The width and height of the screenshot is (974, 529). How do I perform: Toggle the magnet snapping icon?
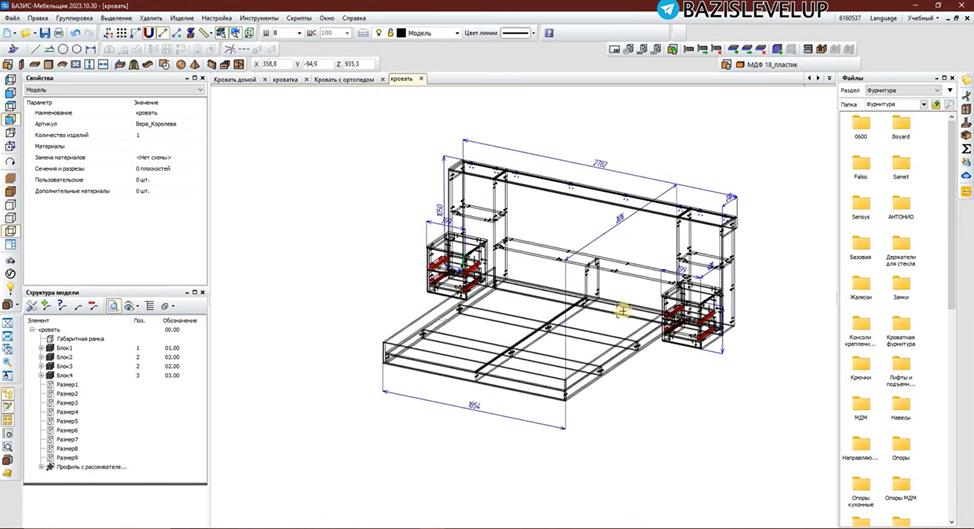click(148, 33)
